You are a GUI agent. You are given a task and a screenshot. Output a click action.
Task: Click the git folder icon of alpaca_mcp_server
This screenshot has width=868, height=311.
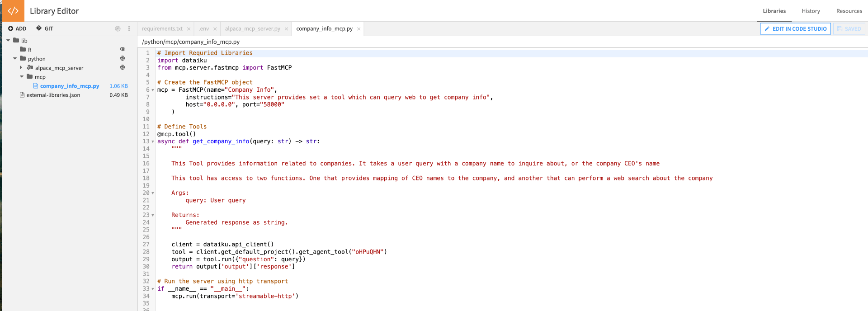coord(30,67)
